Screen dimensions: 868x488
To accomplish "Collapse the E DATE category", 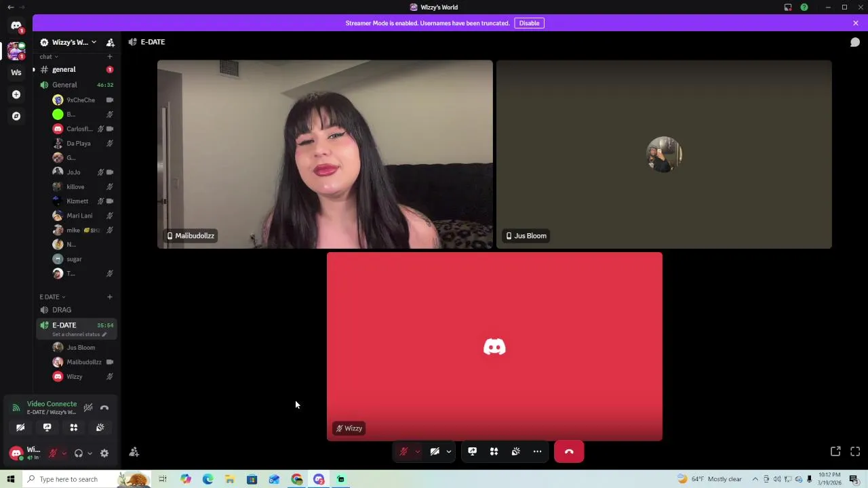I will [x=52, y=297].
